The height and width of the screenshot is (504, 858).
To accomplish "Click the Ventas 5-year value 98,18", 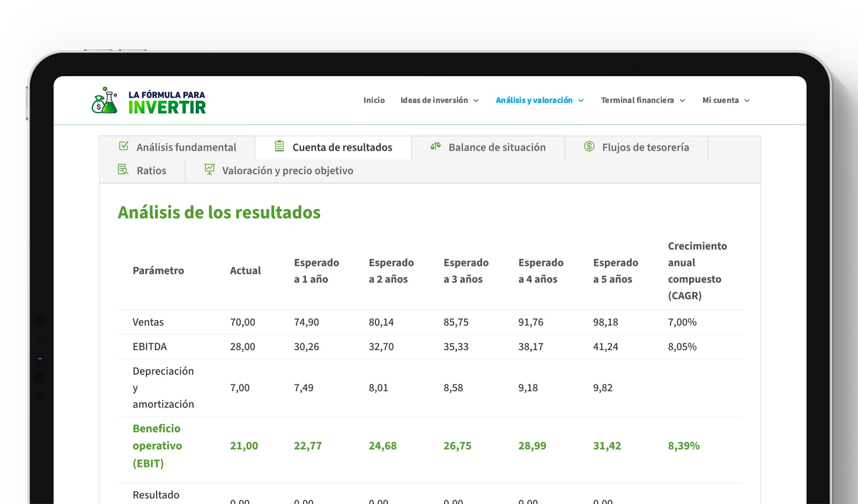I will click(x=605, y=322).
